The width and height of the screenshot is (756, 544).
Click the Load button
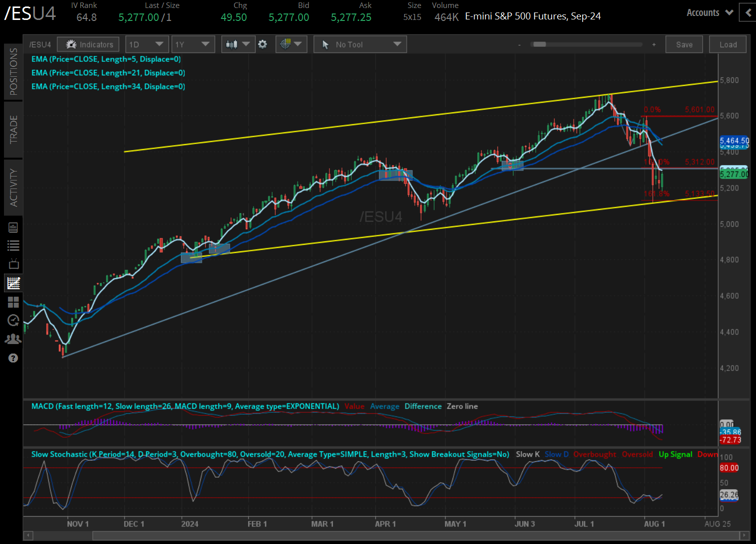[728, 44]
